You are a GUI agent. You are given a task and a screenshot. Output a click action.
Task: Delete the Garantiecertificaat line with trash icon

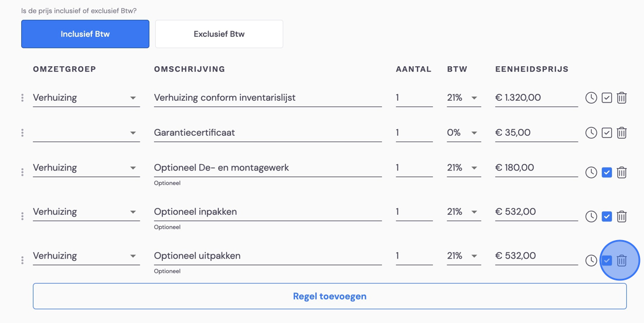pyautogui.click(x=622, y=133)
